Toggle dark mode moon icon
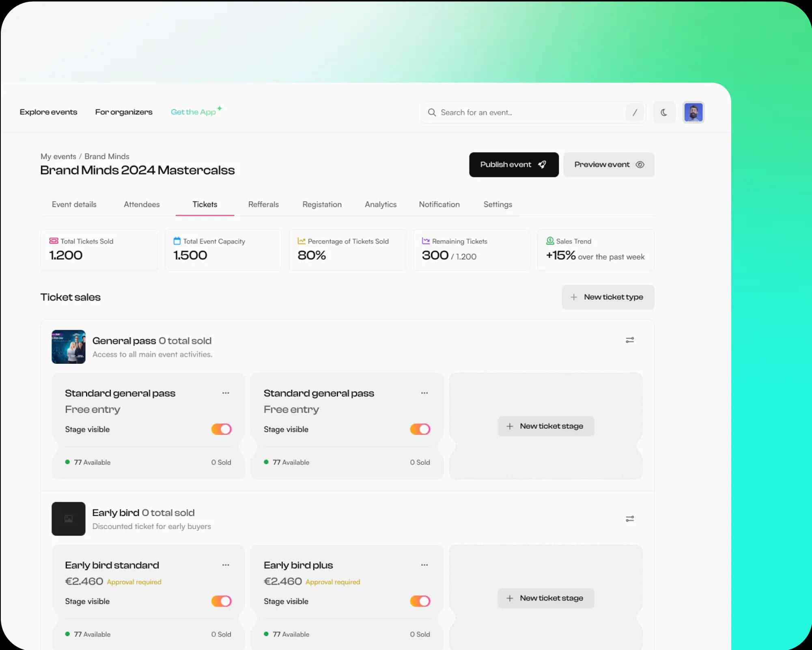 click(664, 112)
